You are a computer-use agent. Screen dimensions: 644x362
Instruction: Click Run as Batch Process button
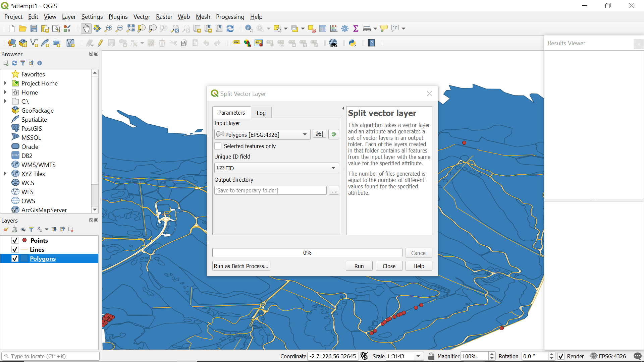click(241, 266)
